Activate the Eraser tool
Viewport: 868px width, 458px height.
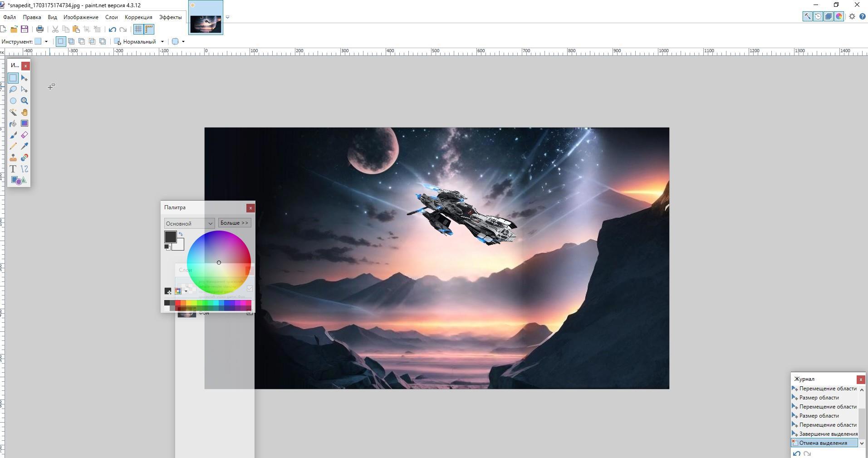[x=25, y=135]
